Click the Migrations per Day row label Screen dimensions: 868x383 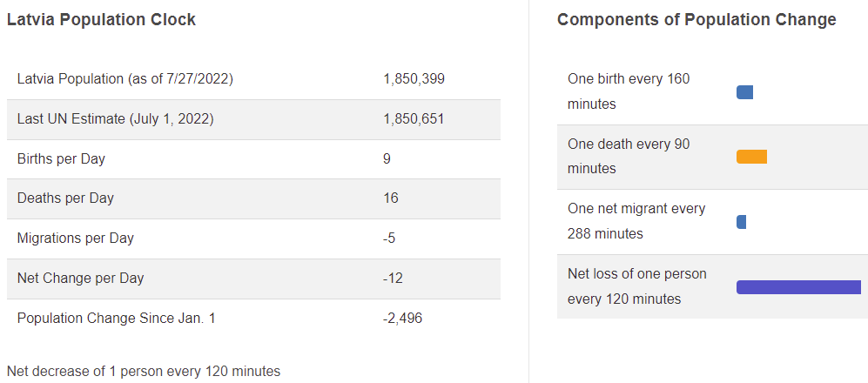76,238
